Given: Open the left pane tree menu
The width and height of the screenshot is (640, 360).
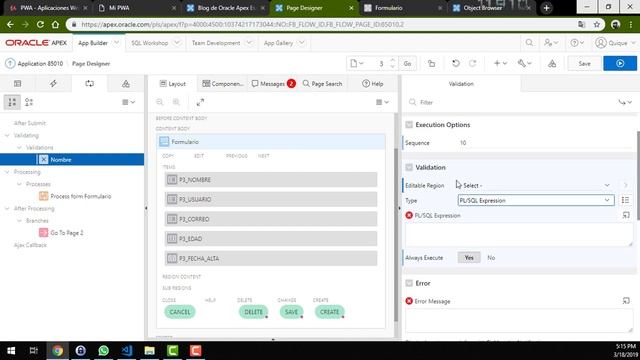Looking at the screenshot, I should point(129,102).
